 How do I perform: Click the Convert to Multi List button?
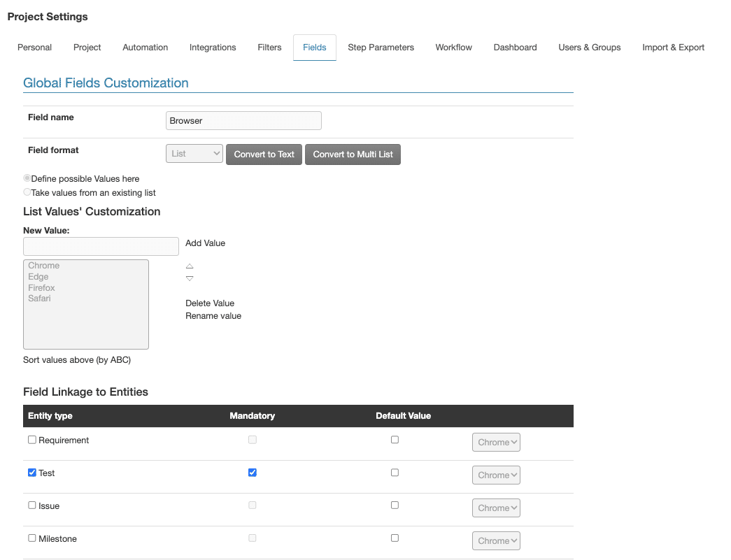(353, 155)
